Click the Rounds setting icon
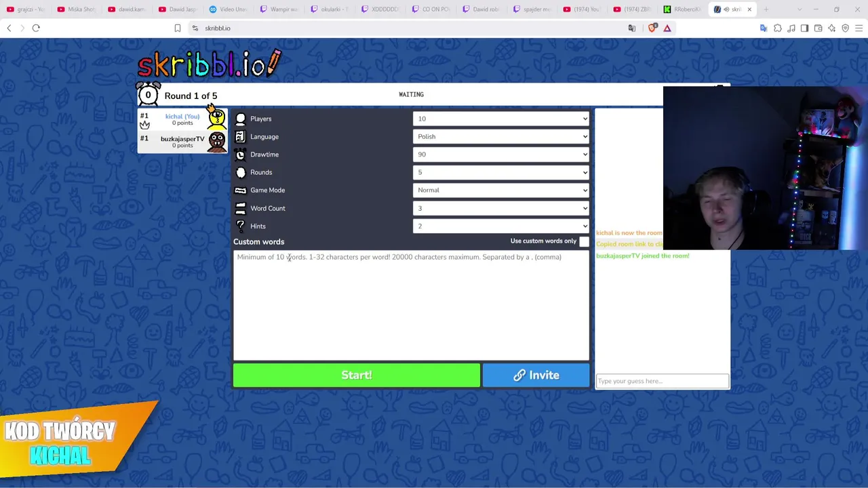868x488 pixels. [241, 172]
